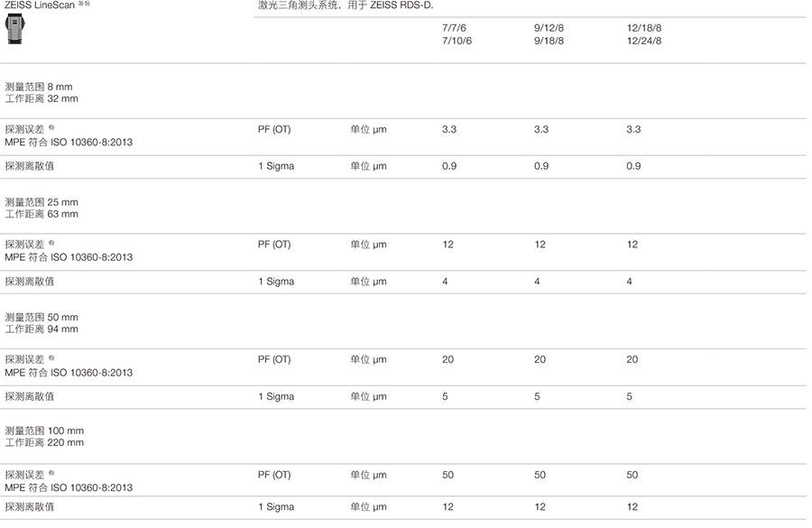The width and height of the screenshot is (812, 528).
Task: Select "1 Sigma" in the 8 mm range section
Action: pos(276,166)
